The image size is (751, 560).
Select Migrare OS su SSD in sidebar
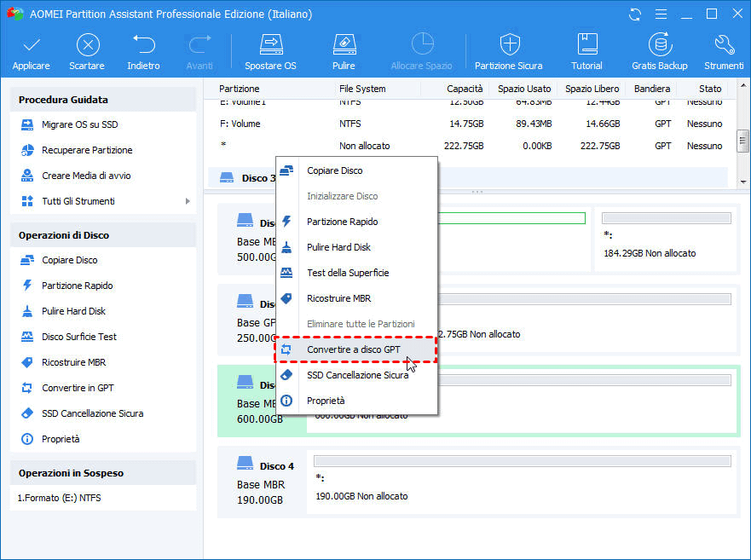coord(79,124)
